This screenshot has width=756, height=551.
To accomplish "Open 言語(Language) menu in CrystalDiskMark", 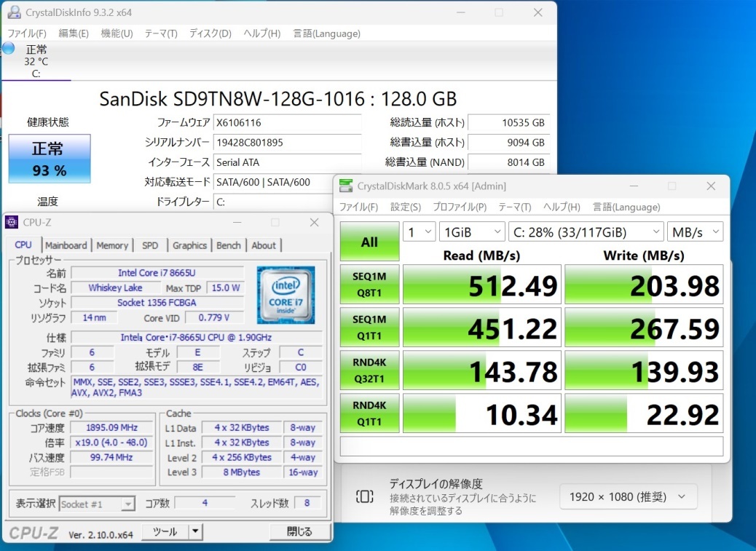I will click(626, 207).
